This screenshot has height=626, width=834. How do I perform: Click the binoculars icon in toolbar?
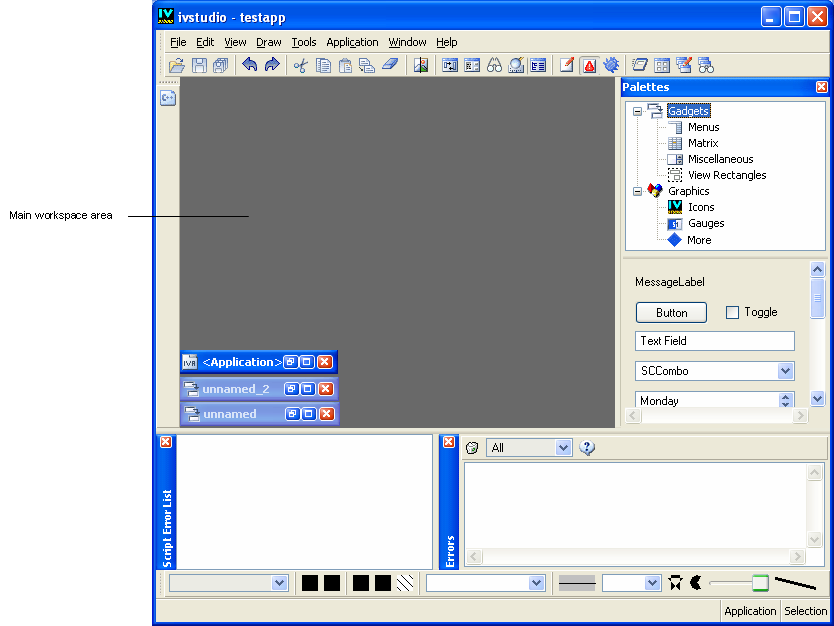pyautogui.click(x=494, y=66)
